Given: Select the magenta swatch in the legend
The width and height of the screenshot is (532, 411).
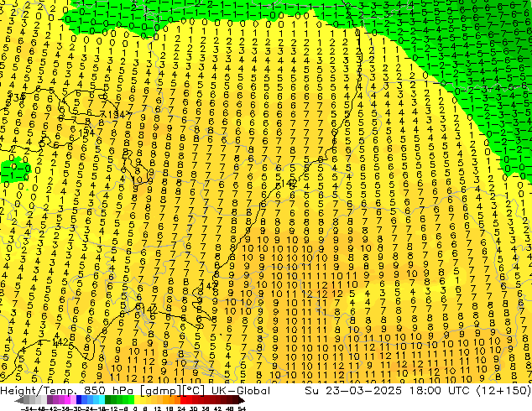Looking at the screenshot, I should point(67,399).
